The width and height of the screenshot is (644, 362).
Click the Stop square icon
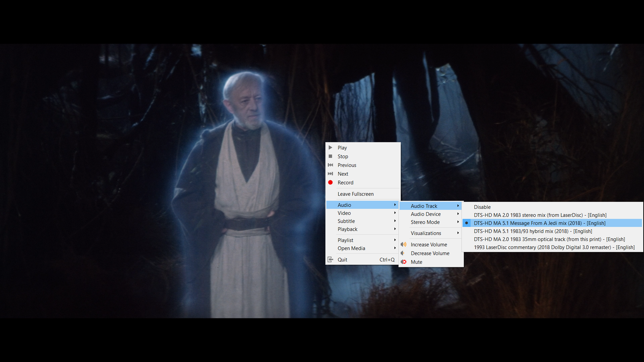(x=330, y=156)
